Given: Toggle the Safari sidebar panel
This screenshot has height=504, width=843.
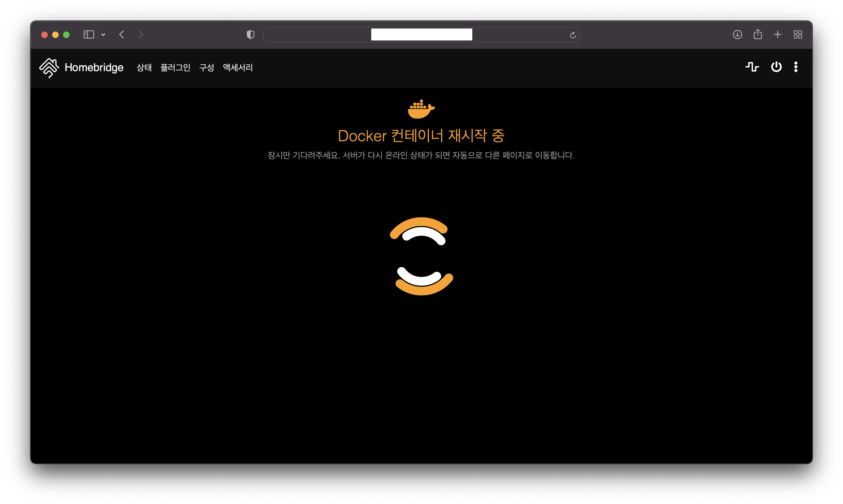Looking at the screenshot, I should [x=89, y=35].
